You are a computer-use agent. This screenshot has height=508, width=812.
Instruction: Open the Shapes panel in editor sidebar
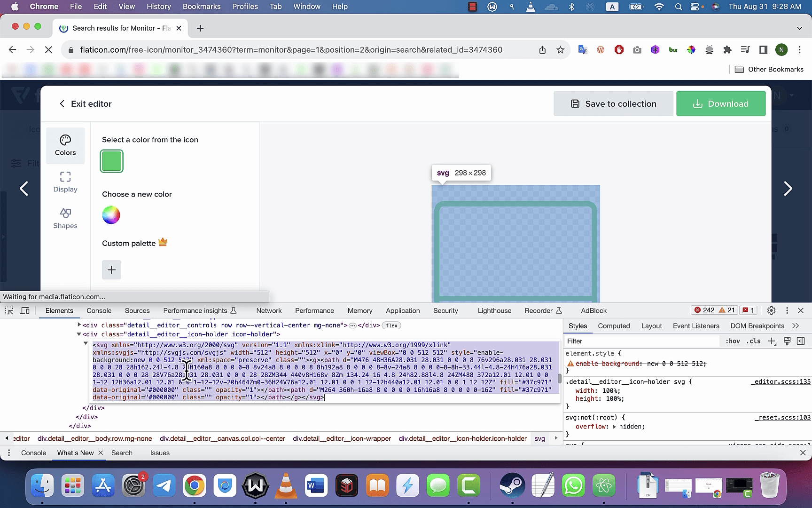pyautogui.click(x=65, y=219)
